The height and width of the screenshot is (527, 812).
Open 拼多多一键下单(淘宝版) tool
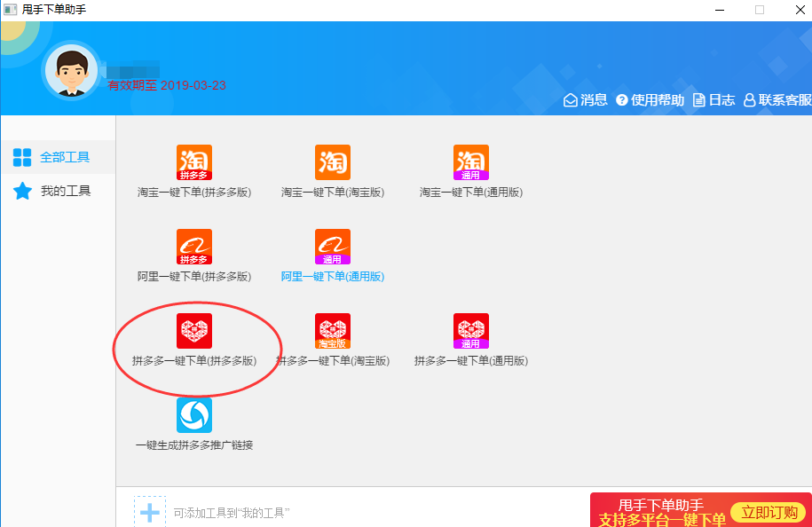332,330
